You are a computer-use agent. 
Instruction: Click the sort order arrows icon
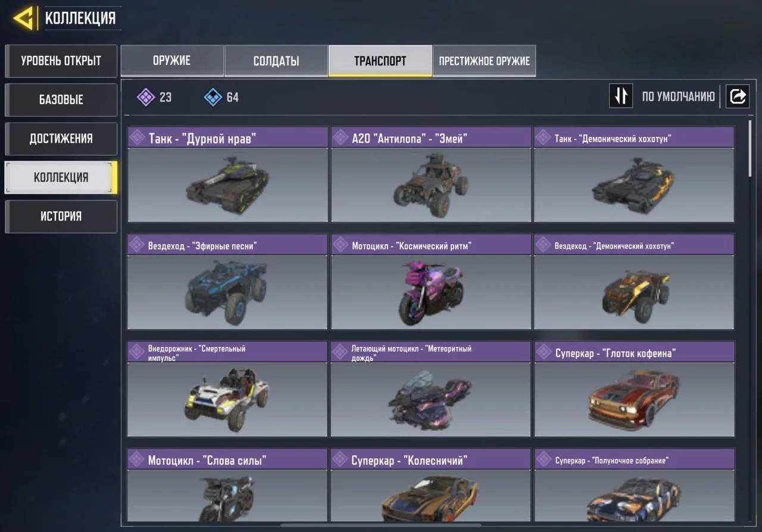tap(621, 96)
